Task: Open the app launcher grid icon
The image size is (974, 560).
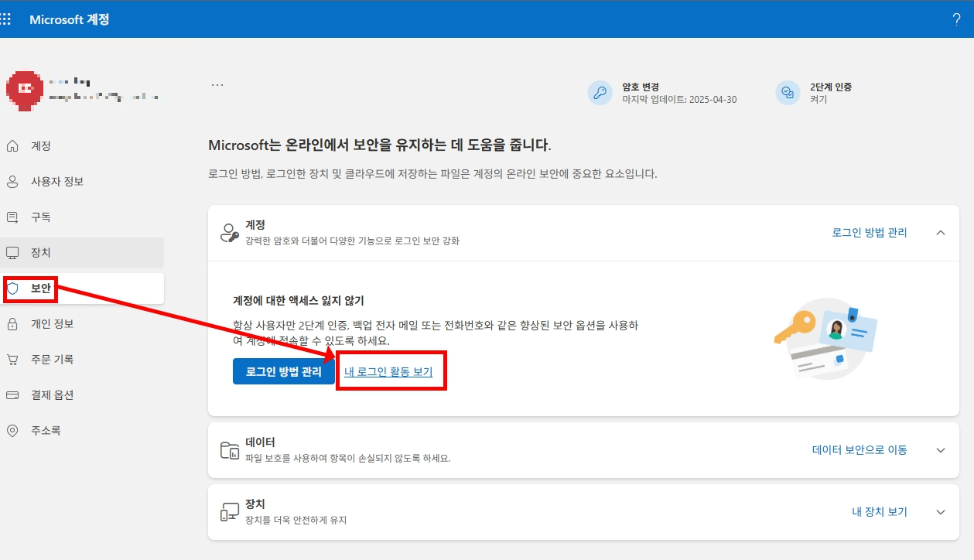Action: pyautogui.click(x=5, y=19)
